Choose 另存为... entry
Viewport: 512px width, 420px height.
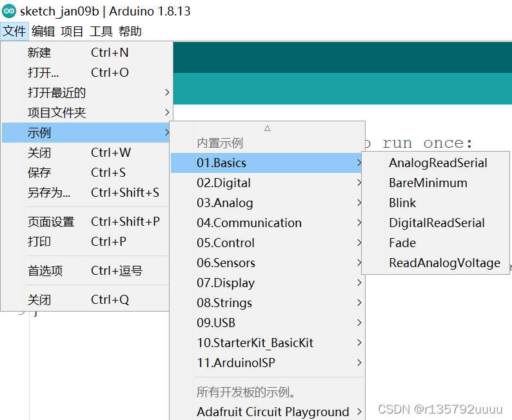[87, 192]
